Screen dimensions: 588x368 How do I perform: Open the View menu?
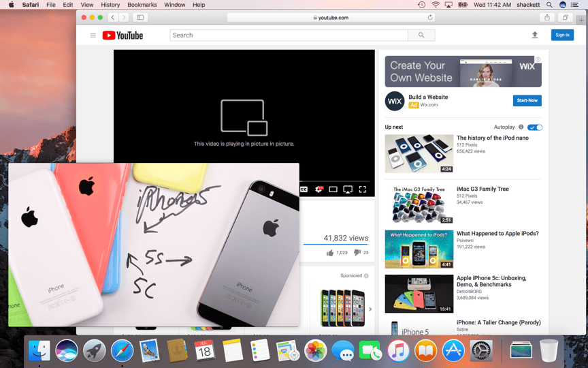86,5
